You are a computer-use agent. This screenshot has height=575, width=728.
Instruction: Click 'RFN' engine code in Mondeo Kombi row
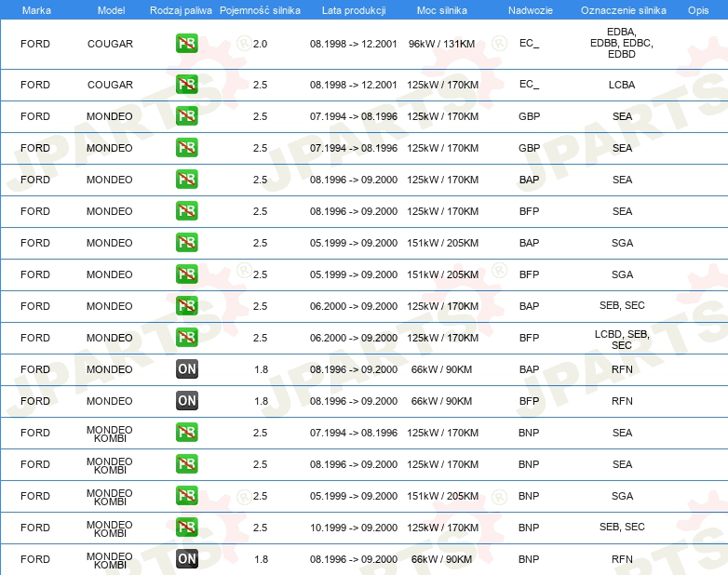click(622, 559)
